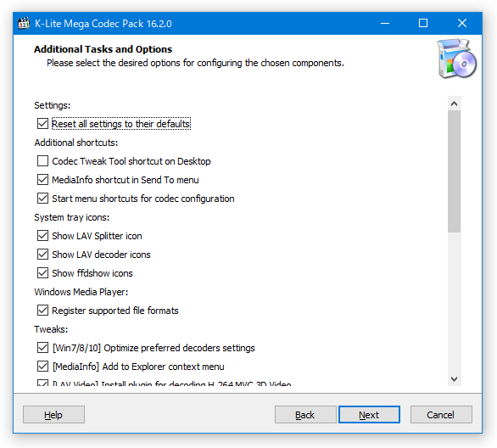Click the K-Lite 321 title bar icon

(24, 23)
